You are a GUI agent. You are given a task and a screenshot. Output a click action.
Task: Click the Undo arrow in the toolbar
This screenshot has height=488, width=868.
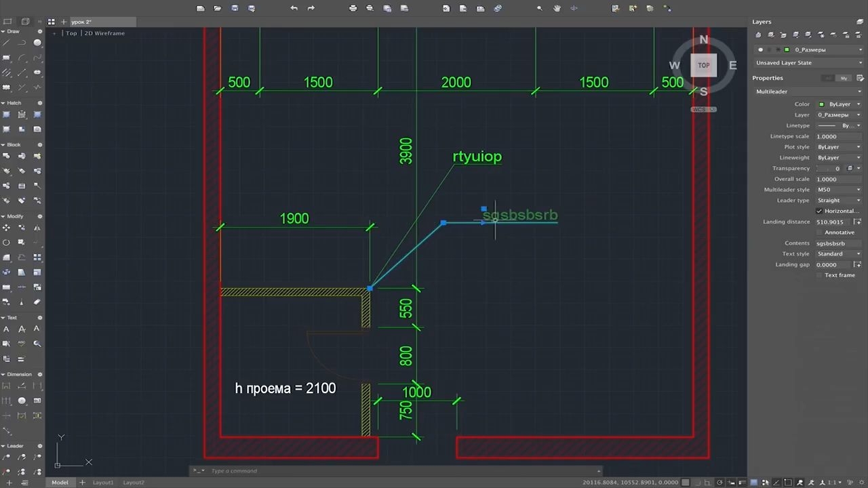[294, 8]
